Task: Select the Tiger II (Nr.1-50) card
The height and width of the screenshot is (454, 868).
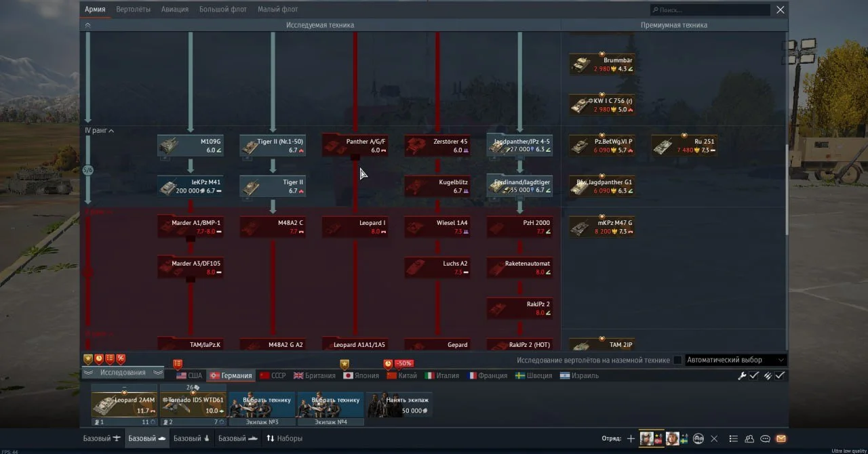Action: pos(273,145)
